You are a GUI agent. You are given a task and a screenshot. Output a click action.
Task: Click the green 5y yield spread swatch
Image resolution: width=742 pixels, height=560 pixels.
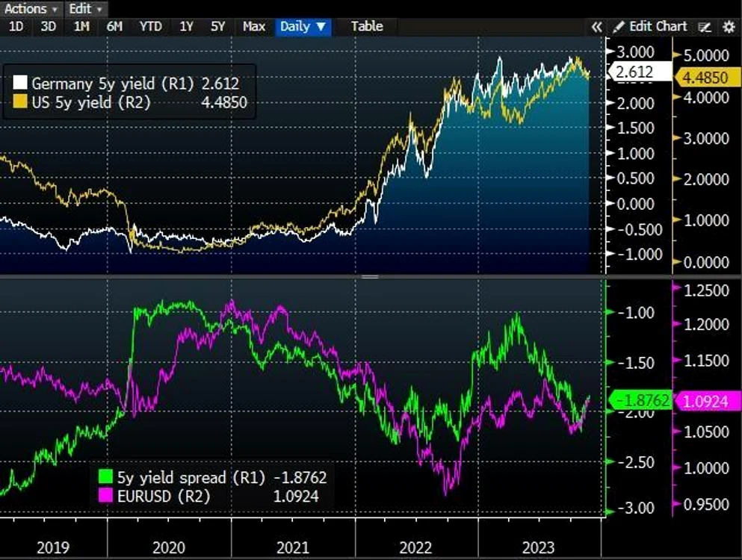pyautogui.click(x=105, y=477)
